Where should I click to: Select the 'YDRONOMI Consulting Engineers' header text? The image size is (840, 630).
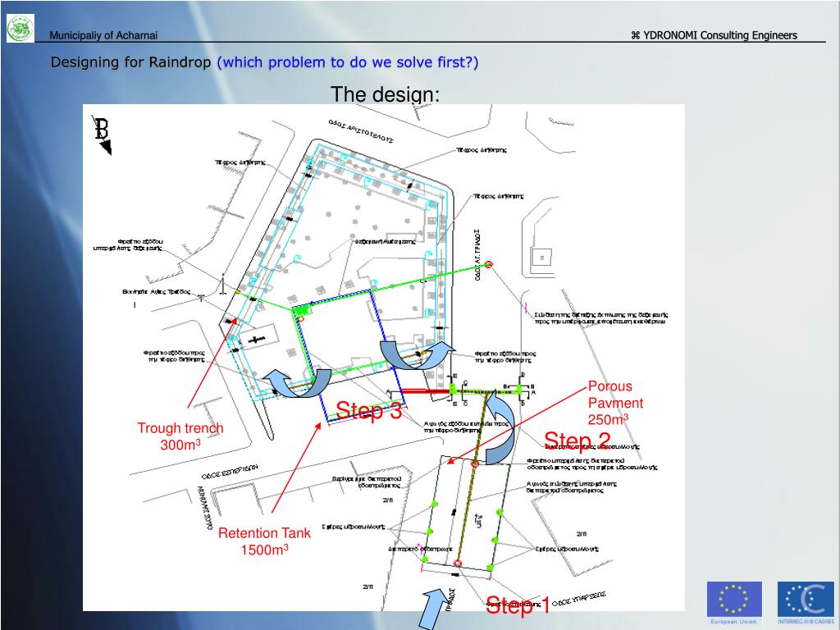pos(714,35)
